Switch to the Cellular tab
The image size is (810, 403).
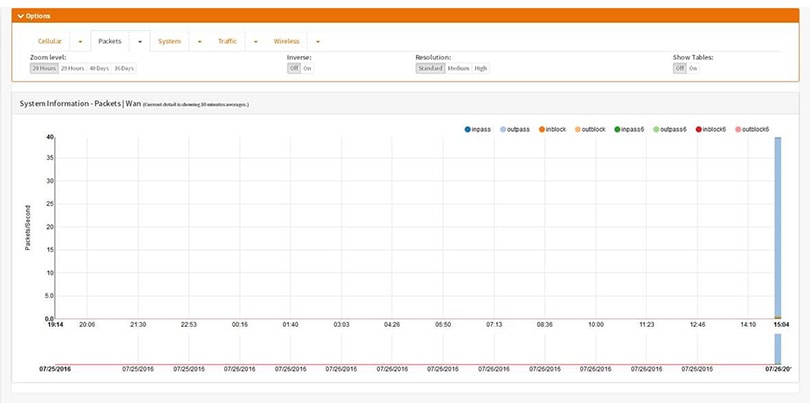50,41
